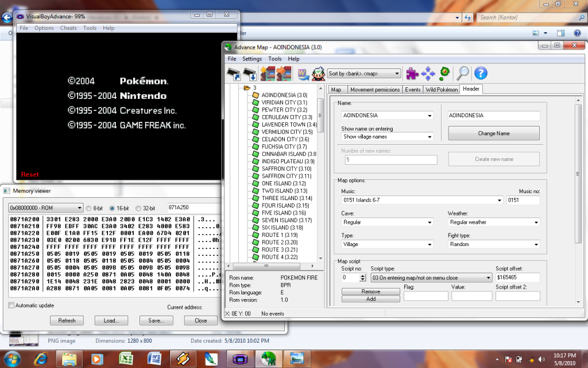Select LAVENDER TOWN (3.4) in map tree

click(x=289, y=124)
